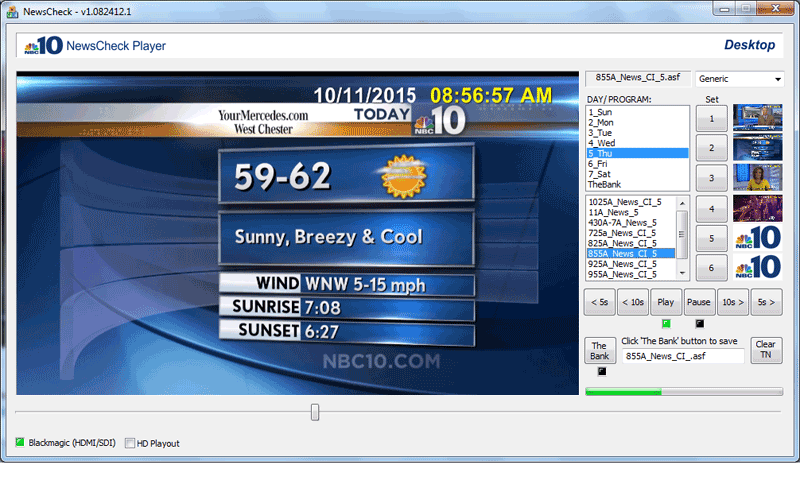Click the Clear TN button

point(766,350)
